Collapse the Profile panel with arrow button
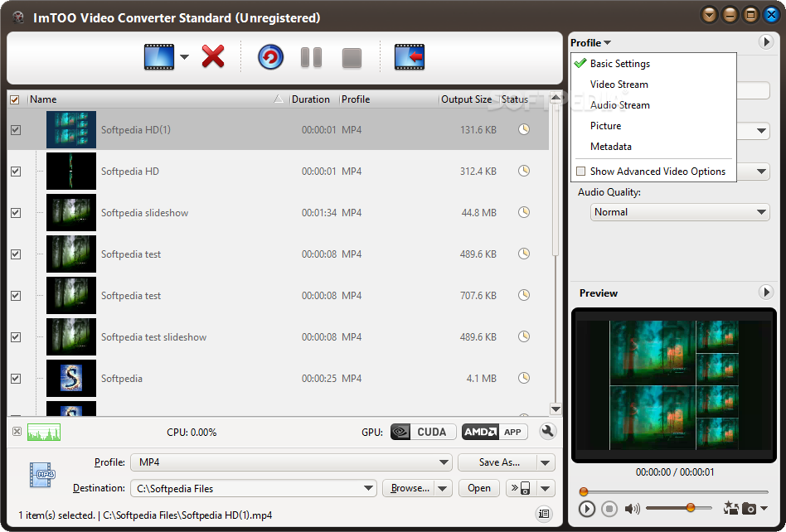The image size is (786, 532). click(766, 42)
